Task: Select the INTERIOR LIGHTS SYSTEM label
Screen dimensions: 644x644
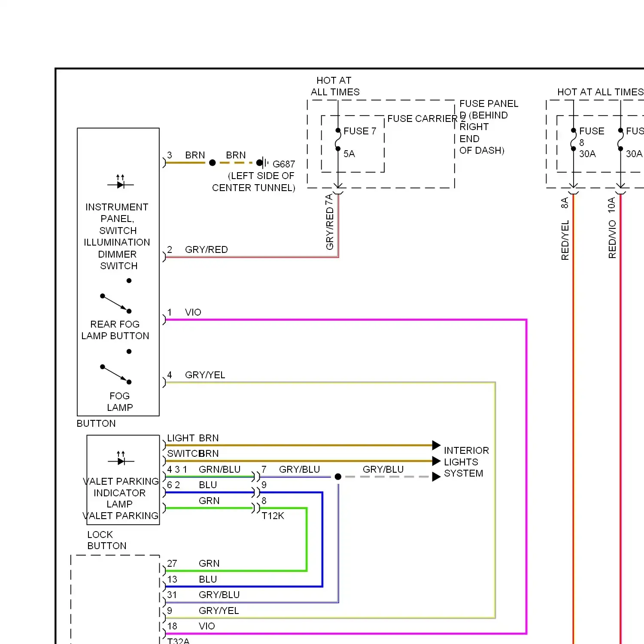Action: pos(466,462)
